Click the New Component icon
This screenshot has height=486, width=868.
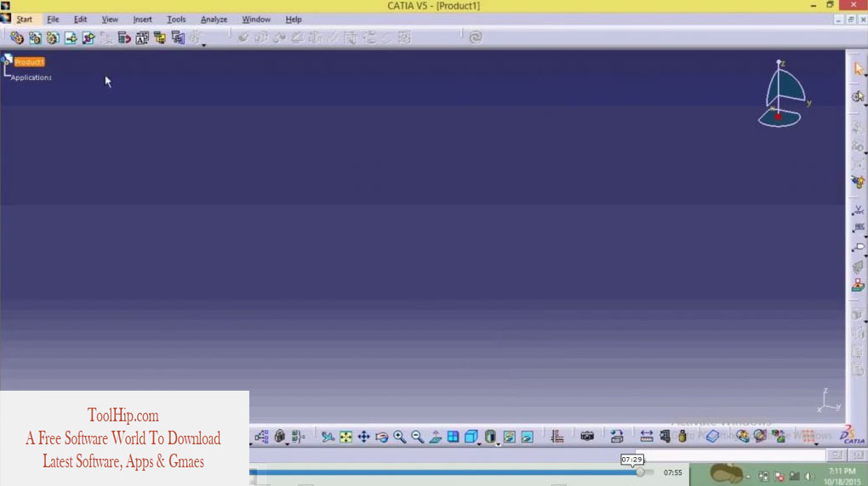(17, 37)
